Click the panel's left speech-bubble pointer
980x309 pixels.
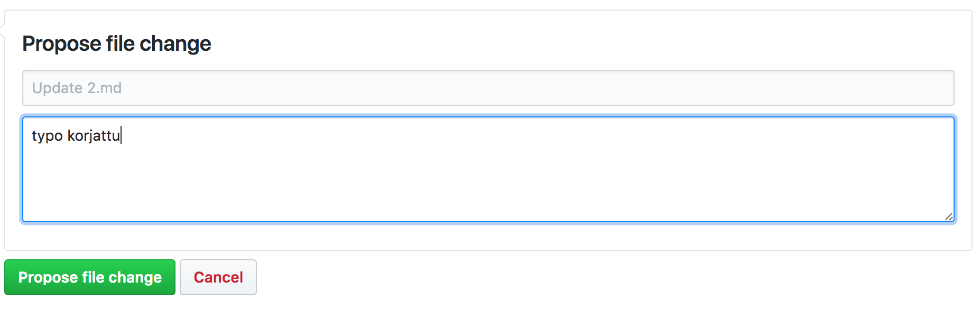tap(3, 32)
